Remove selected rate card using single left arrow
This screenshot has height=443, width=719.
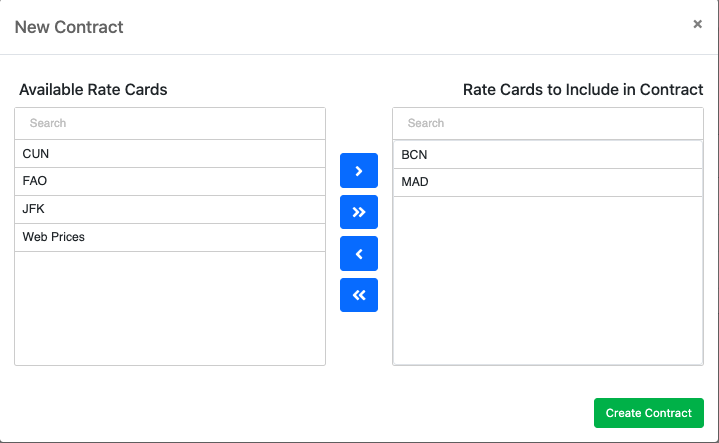359,254
